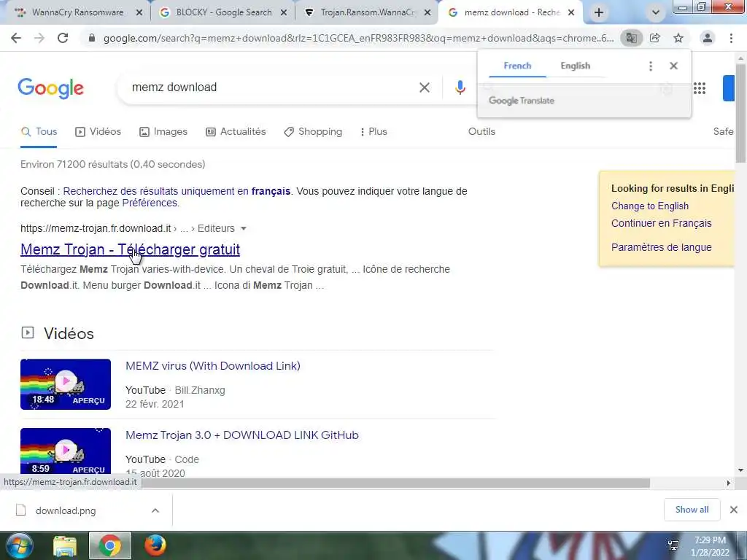Click the horizontal page scrollbar thumb

click(x=395, y=483)
